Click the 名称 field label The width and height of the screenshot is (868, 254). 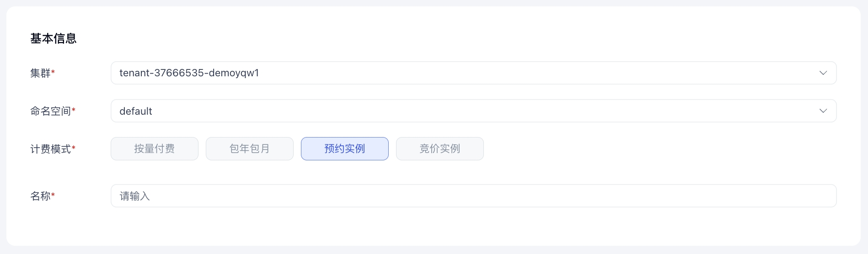coord(40,196)
